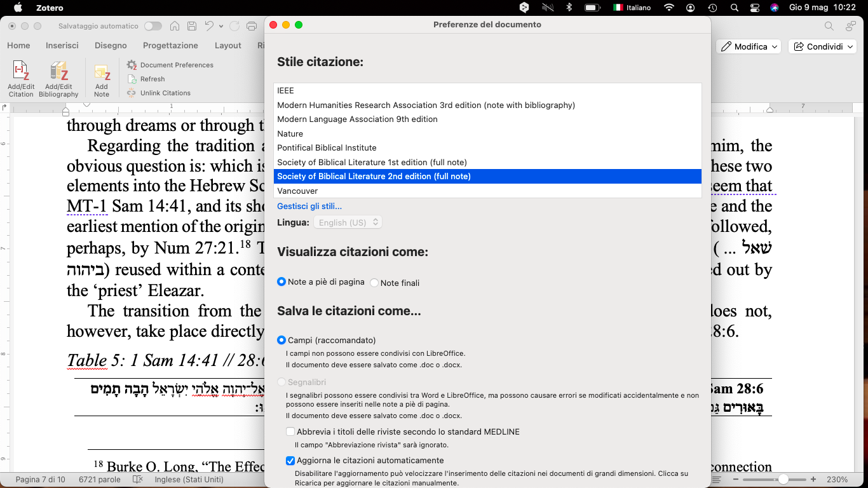The width and height of the screenshot is (868, 488).
Task: Select Society of Biblical Literature 2nd edition
Action: point(487,176)
